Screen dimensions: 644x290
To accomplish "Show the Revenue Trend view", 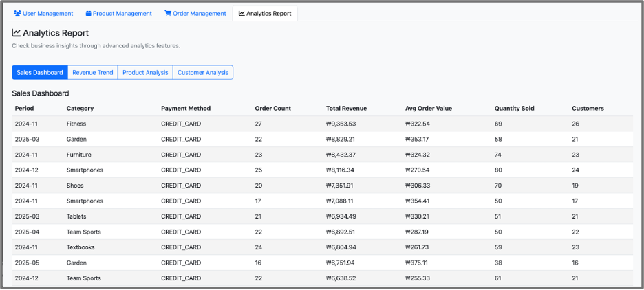I will pos(92,73).
